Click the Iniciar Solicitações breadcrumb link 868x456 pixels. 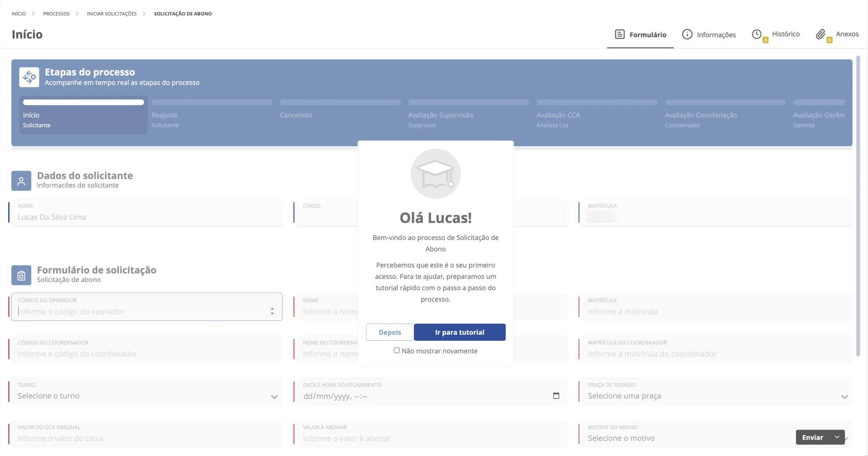112,13
